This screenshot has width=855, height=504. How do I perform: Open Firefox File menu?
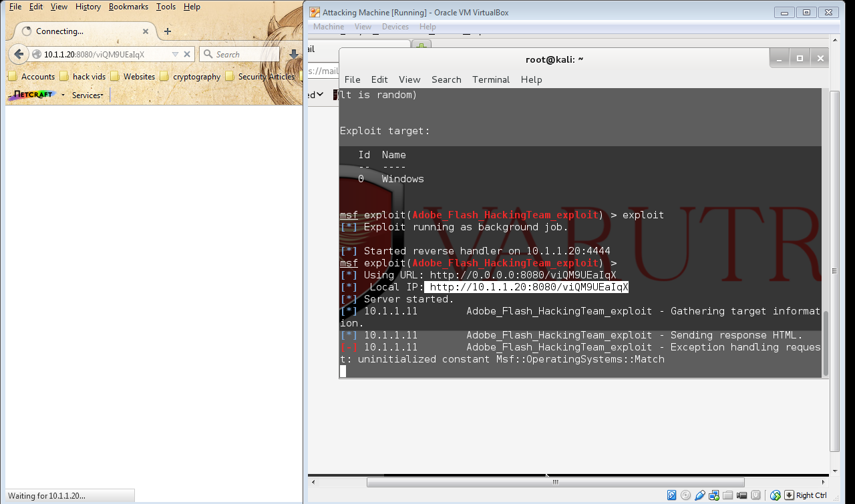tap(15, 7)
